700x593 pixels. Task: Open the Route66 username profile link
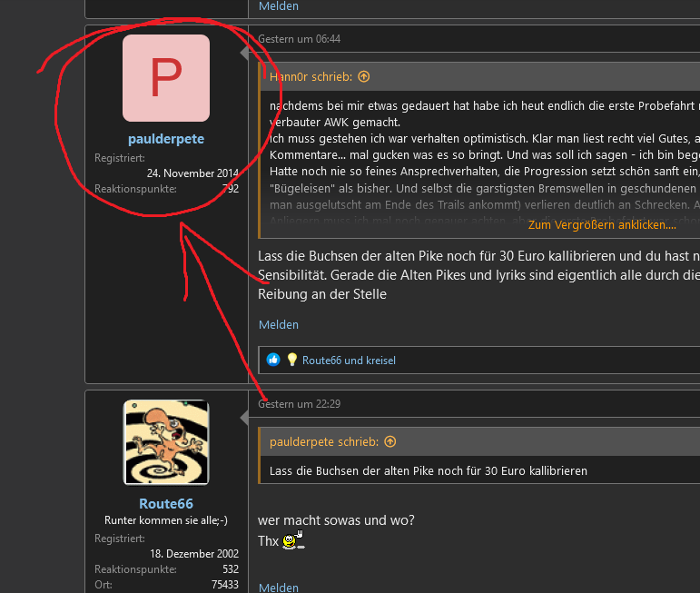click(165, 504)
